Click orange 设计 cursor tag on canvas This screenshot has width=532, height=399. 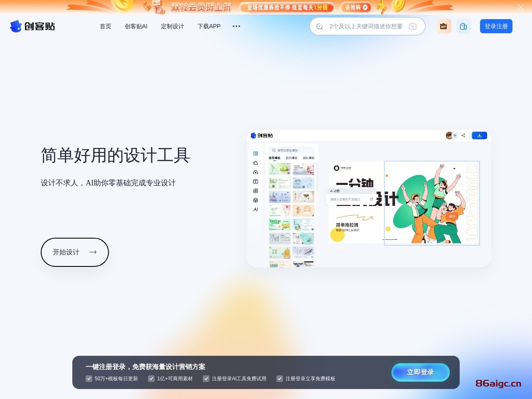[x=452, y=217]
